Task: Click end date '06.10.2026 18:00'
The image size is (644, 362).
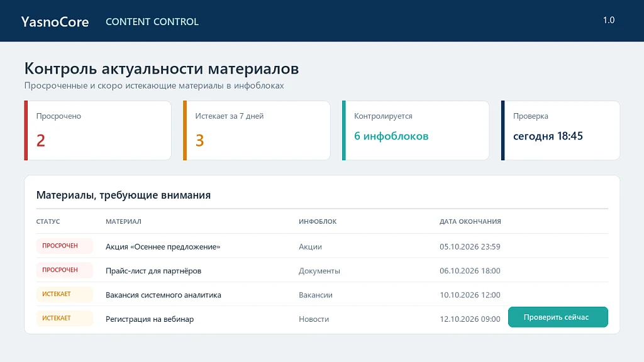Action: 470,271
